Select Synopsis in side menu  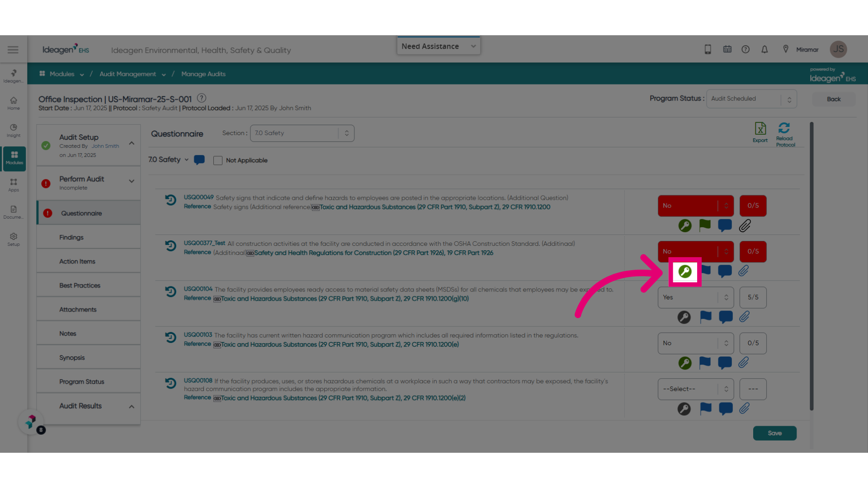pyautogui.click(x=89, y=357)
